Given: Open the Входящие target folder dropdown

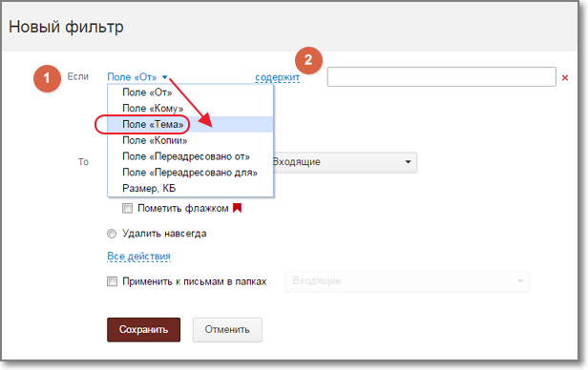Looking at the screenshot, I should coord(345,162).
